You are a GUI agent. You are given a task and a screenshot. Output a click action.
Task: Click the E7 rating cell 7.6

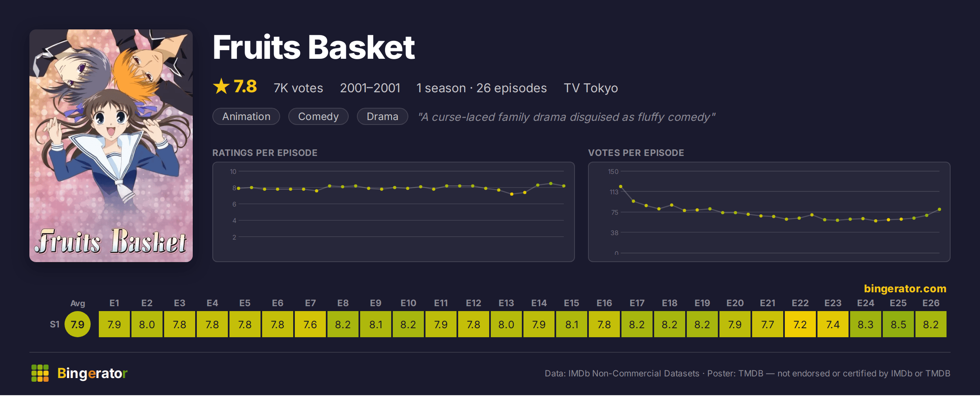[310, 324]
